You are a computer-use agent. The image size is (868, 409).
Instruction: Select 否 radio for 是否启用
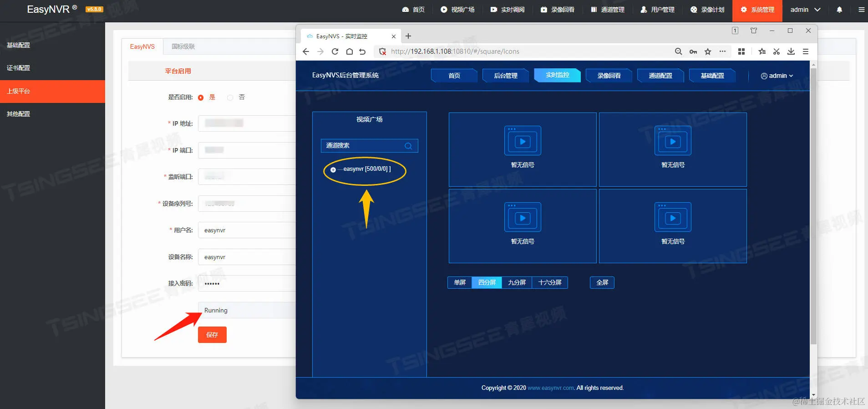tap(230, 97)
